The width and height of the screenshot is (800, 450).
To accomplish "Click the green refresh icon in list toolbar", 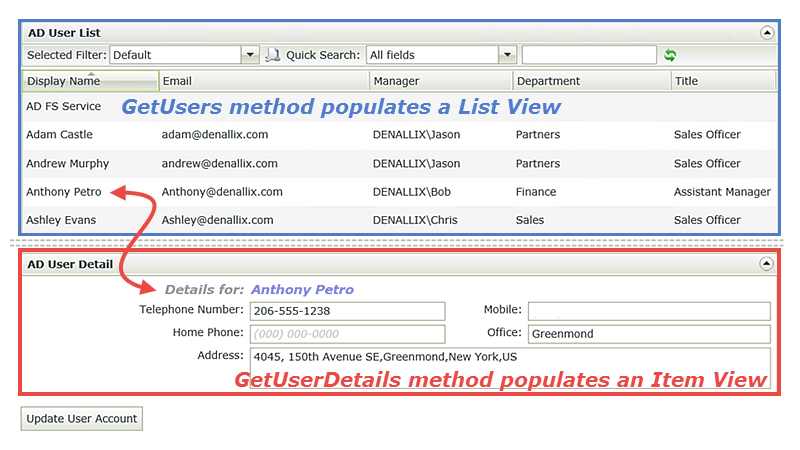I will (670, 55).
